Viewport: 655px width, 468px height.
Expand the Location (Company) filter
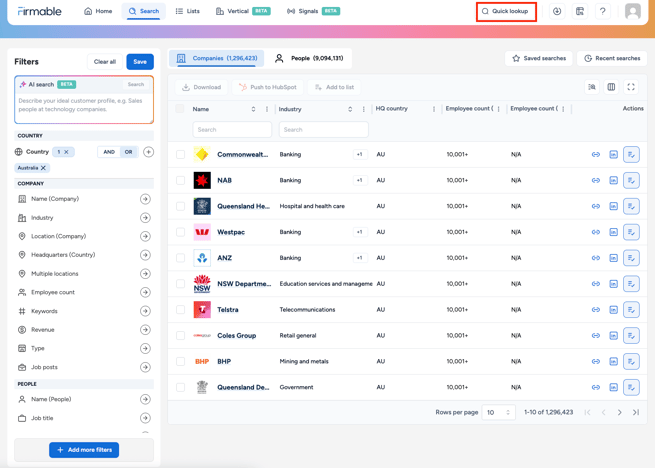pos(145,237)
